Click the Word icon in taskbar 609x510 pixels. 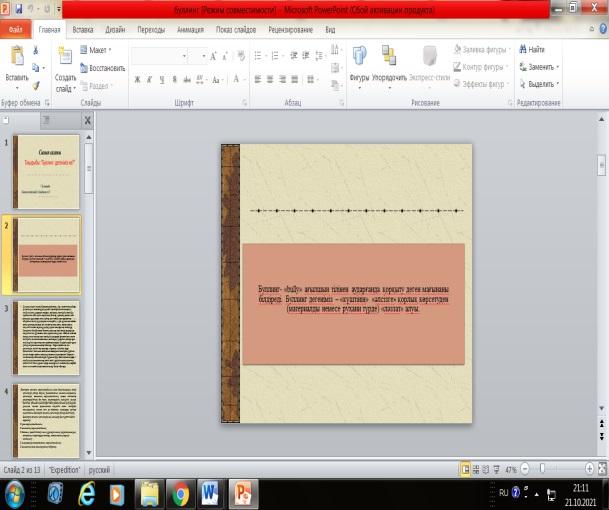(x=211, y=492)
